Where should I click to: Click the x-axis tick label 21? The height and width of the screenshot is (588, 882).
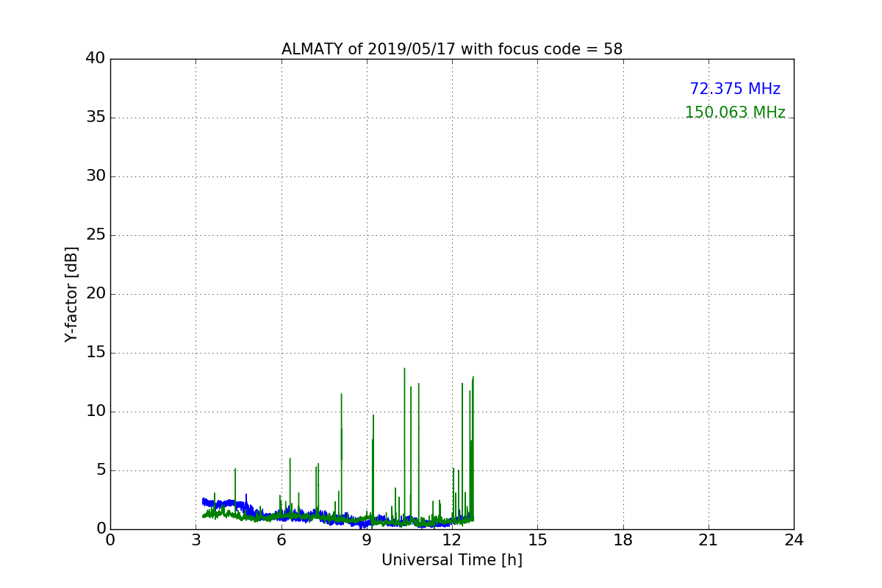pos(709,539)
